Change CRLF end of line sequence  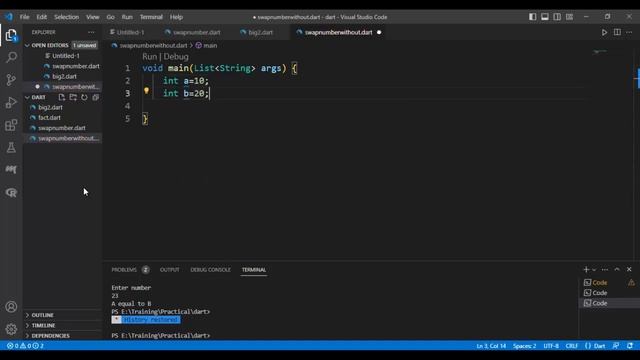click(571, 346)
